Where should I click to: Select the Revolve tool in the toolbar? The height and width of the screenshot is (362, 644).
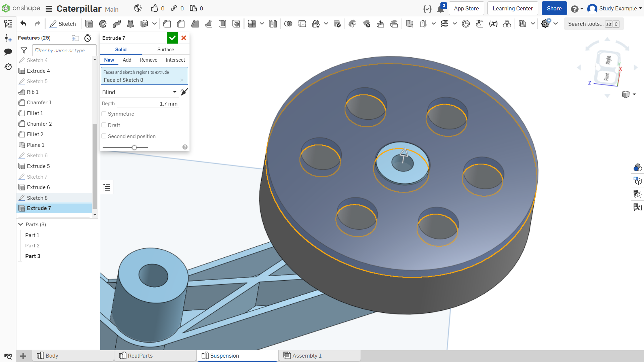(x=103, y=24)
